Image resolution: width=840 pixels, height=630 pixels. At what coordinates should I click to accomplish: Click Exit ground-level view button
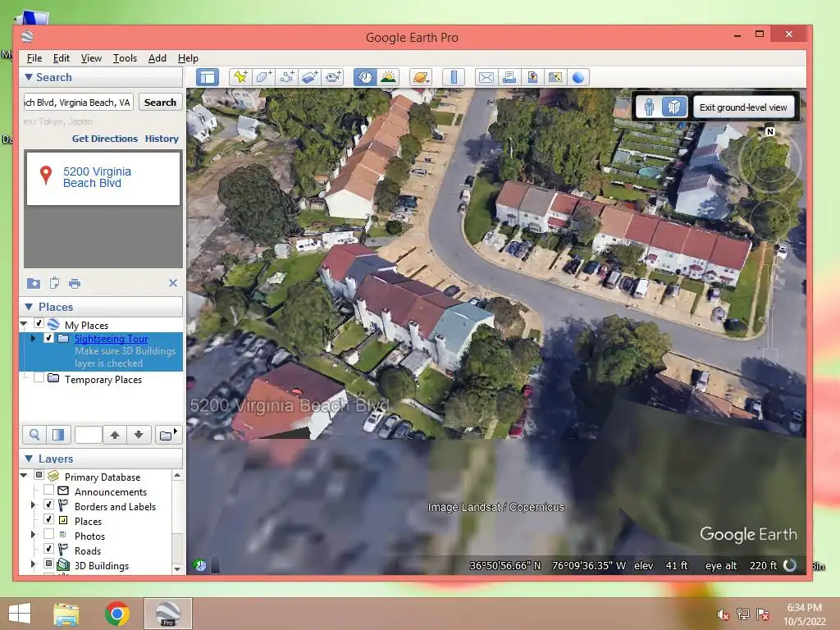[743, 107]
